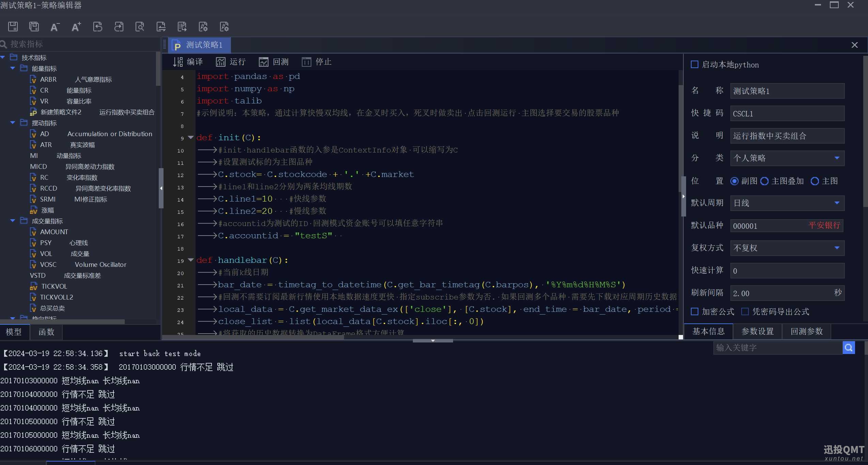Collapse the 成交量指标 folder
Viewport: 868px width, 465px height.
pos(13,221)
